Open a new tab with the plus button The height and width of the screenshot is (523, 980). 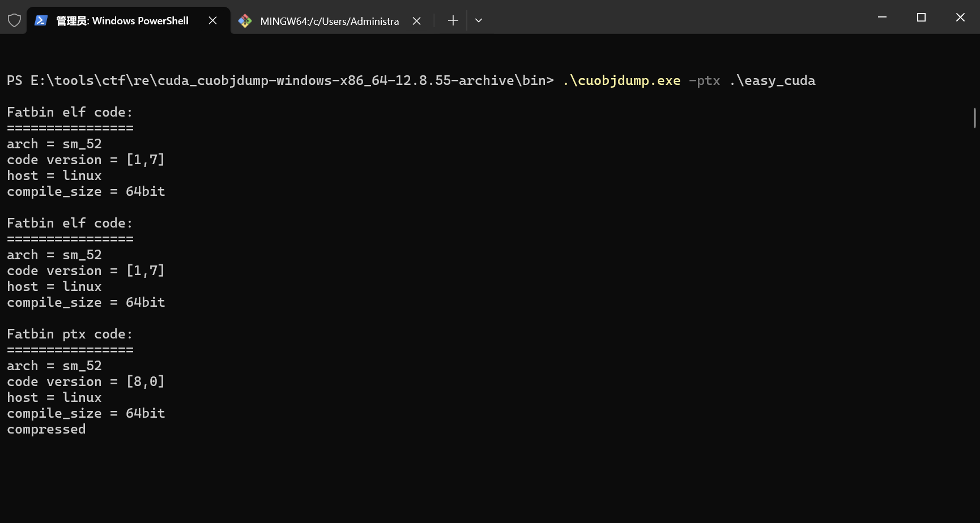(x=453, y=20)
